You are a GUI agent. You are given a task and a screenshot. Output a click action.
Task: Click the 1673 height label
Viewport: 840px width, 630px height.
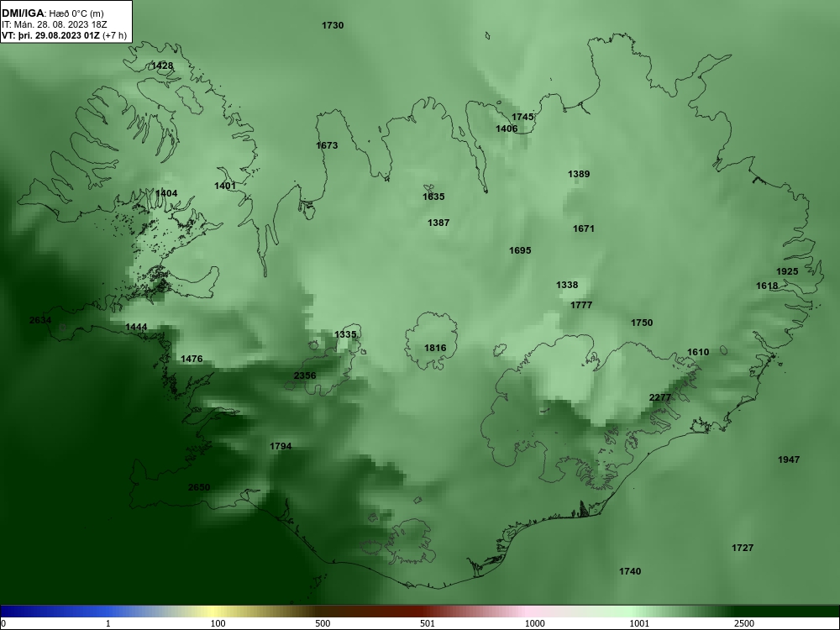click(327, 145)
